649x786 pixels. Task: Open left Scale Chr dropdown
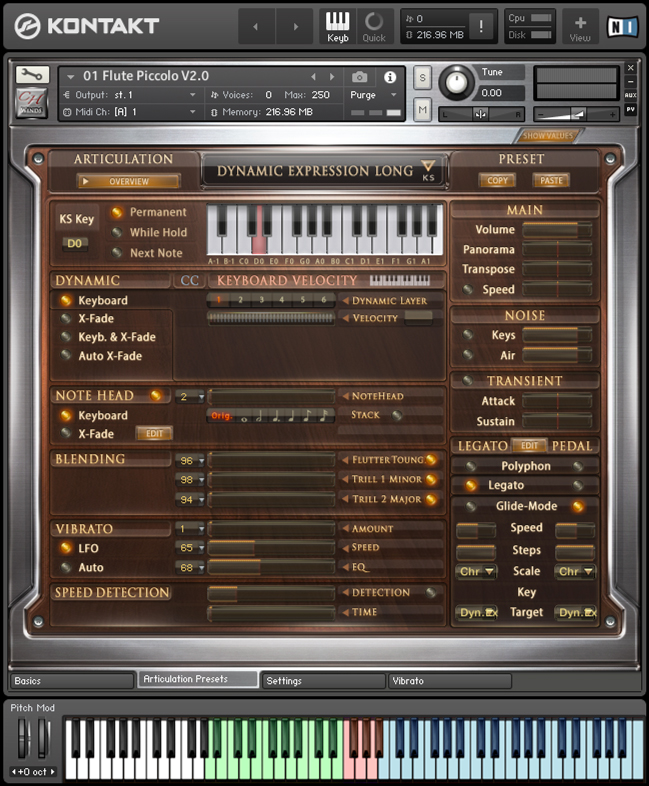click(476, 571)
